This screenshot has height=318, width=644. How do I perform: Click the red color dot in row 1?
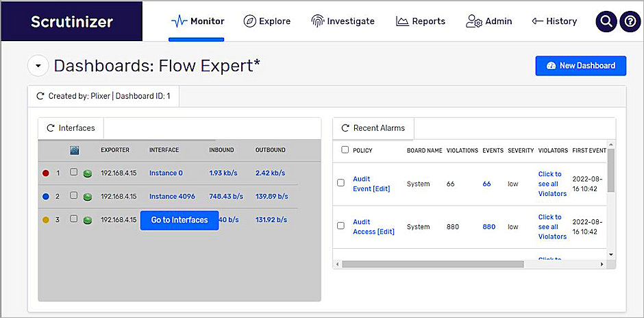tap(45, 174)
